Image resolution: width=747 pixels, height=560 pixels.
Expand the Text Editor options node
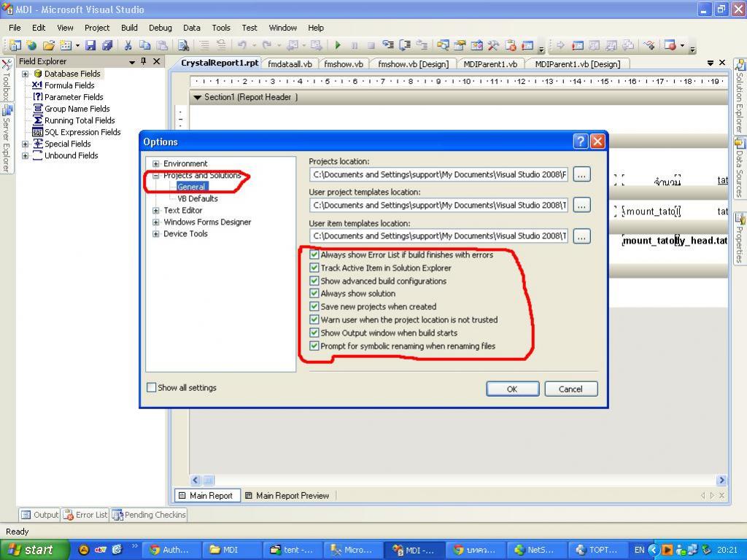pyautogui.click(x=156, y=211)
